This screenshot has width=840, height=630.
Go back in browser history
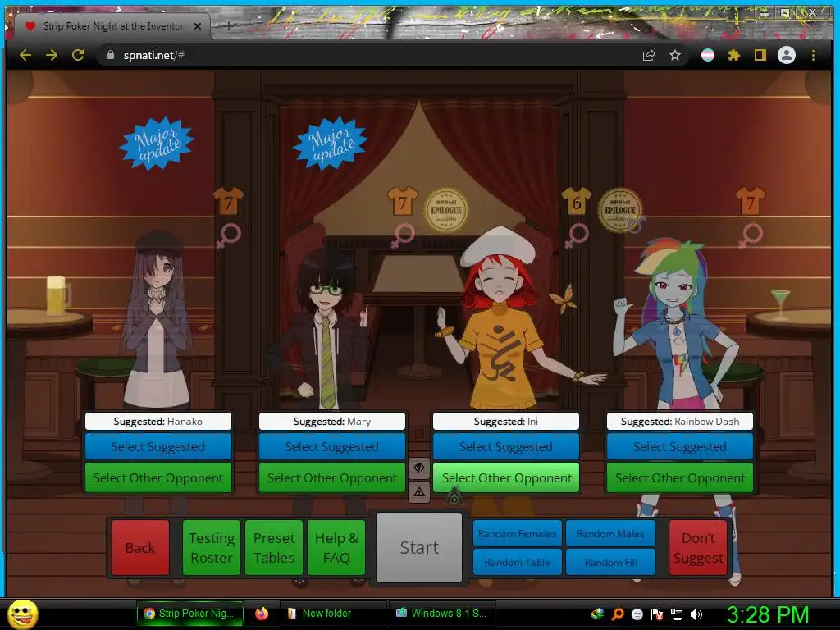pos(25,55)
